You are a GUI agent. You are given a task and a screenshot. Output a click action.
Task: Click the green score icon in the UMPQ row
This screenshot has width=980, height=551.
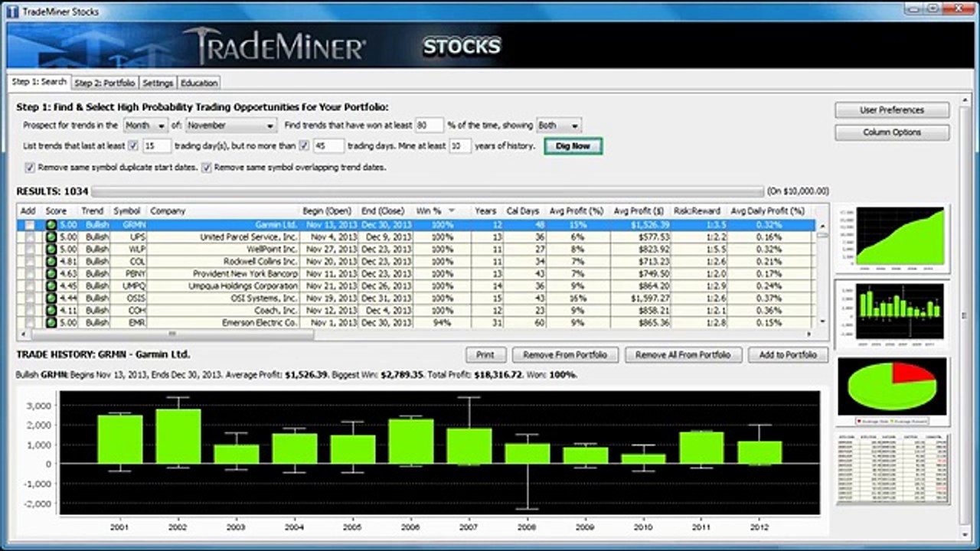click(x=51, y=286)
